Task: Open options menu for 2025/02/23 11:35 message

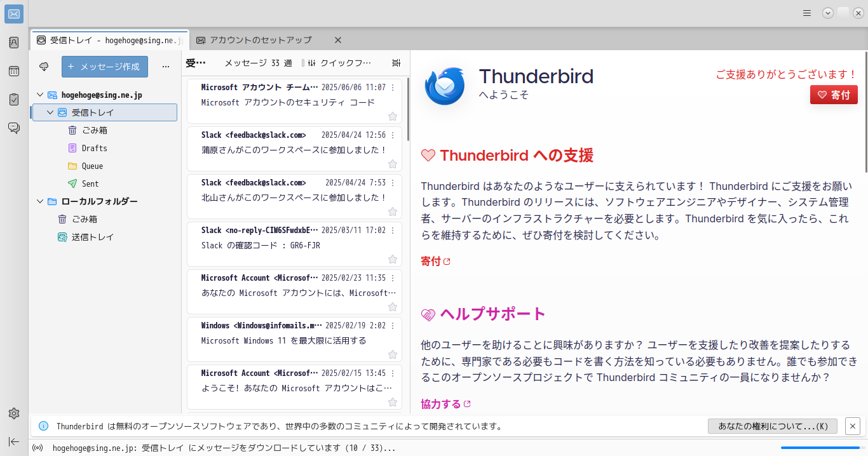Action: [x=393, y=278]
